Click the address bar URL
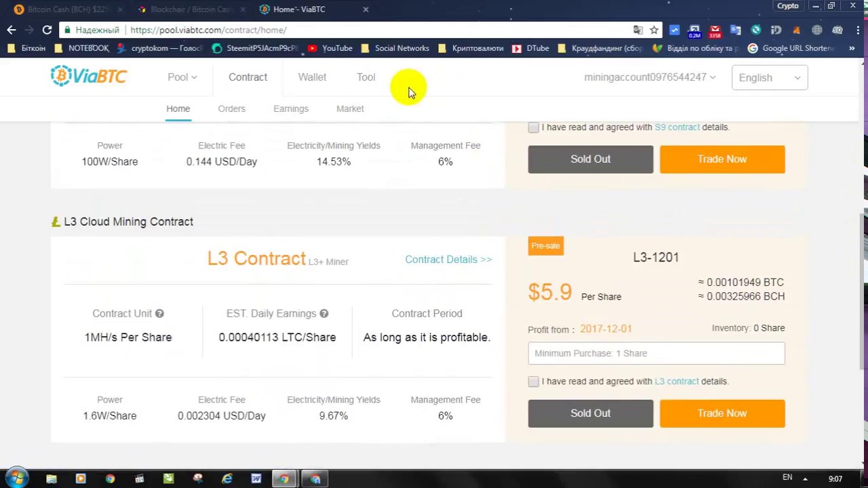Viewport: 868px width, 488px height. click(208, 30)
